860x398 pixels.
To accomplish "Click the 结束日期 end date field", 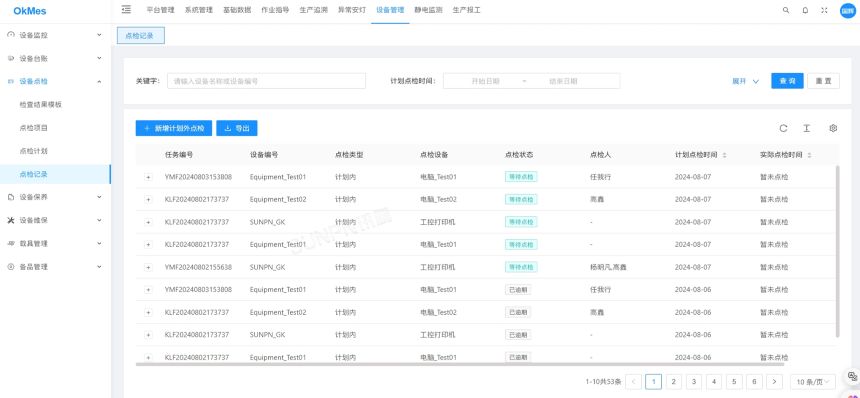I will [x=563, y=81].
